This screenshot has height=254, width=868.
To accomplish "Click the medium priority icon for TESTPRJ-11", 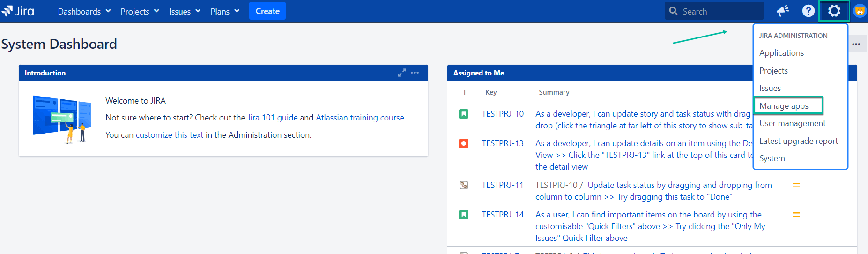I will click(x=796, y=185).
